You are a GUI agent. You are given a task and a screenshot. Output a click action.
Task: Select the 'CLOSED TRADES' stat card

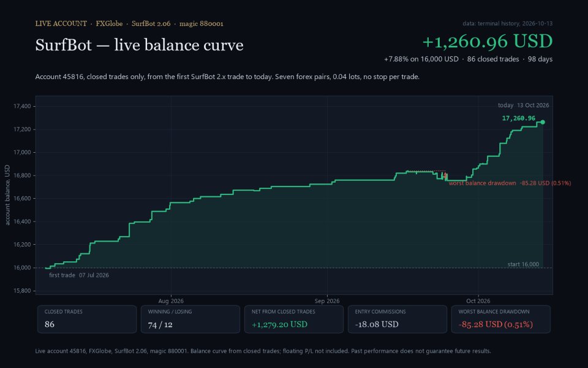coord(87,319)
